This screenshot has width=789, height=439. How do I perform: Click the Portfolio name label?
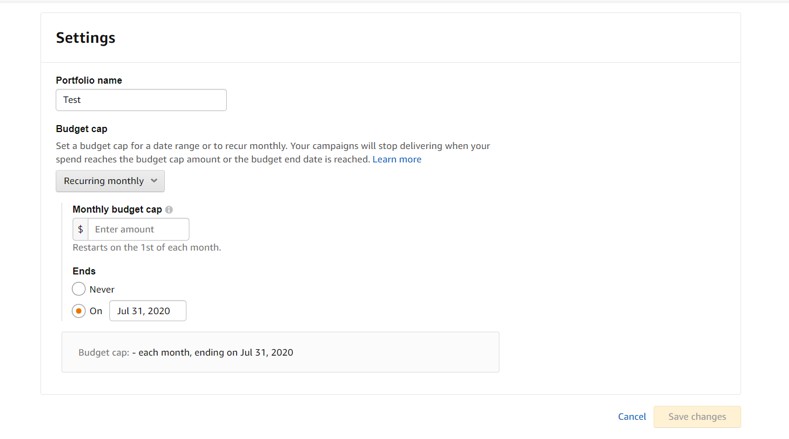(x=89, y=80)
